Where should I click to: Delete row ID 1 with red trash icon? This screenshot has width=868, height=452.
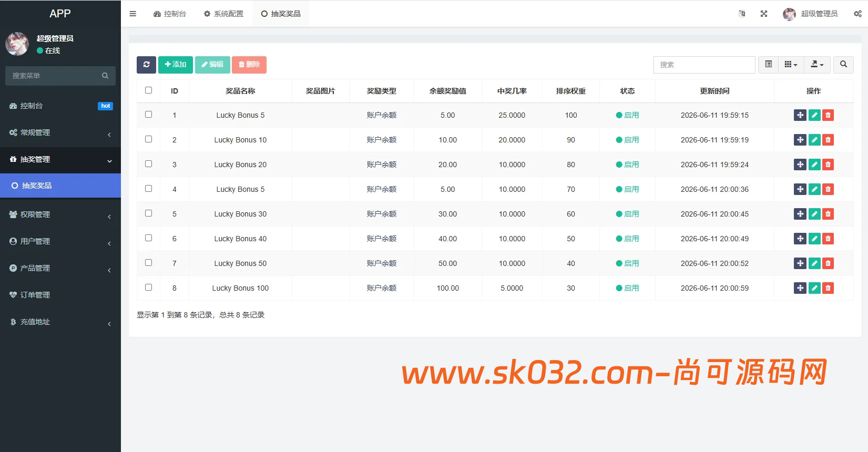[x=828, y=115]
